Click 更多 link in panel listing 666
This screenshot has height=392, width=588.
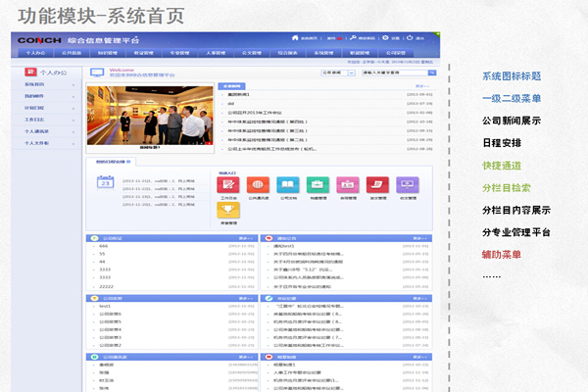pos(246,238)
